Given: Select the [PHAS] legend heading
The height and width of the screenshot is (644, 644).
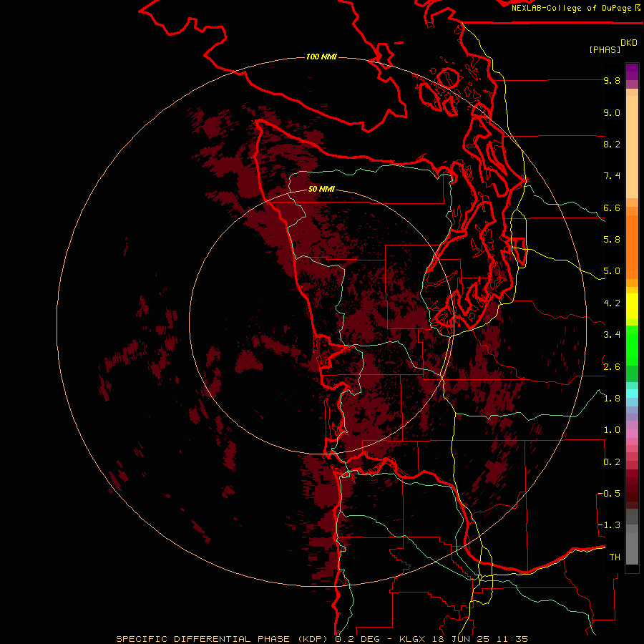Looking at the screenshot, I should [x=605, y=49].
